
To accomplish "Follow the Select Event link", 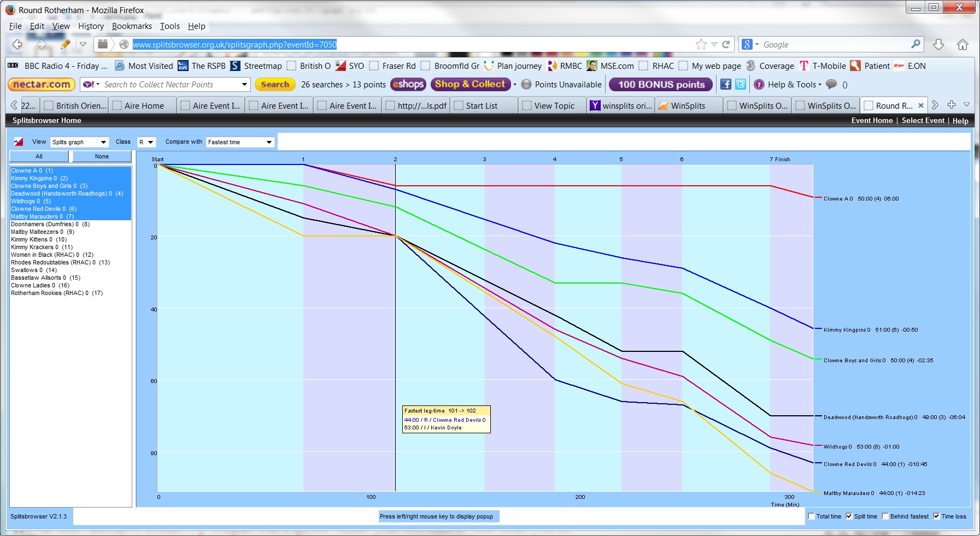I will (923, 121).
